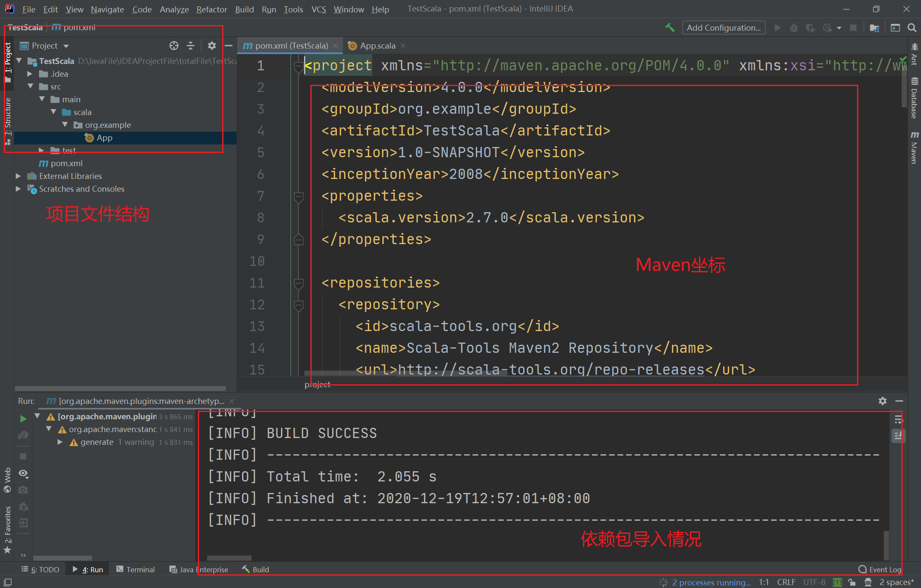Open Project panel settings gear

(212, 46)
